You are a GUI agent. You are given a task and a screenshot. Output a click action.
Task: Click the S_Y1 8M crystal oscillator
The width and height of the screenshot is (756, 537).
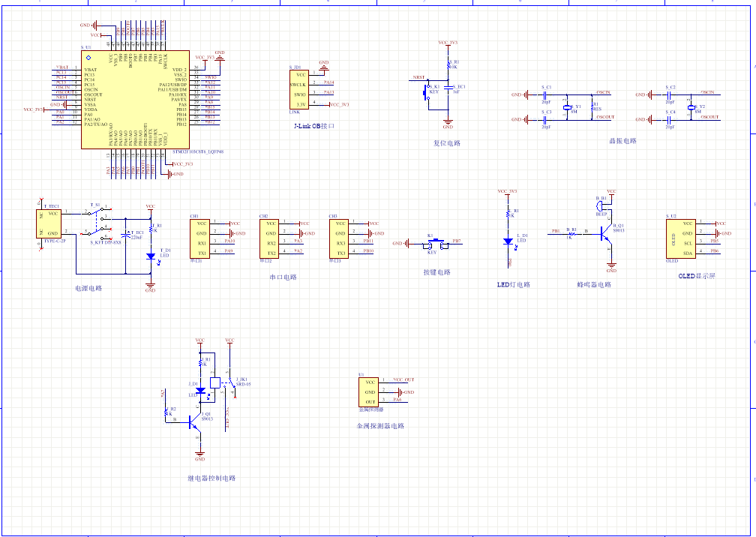click(x=568, y=107)
